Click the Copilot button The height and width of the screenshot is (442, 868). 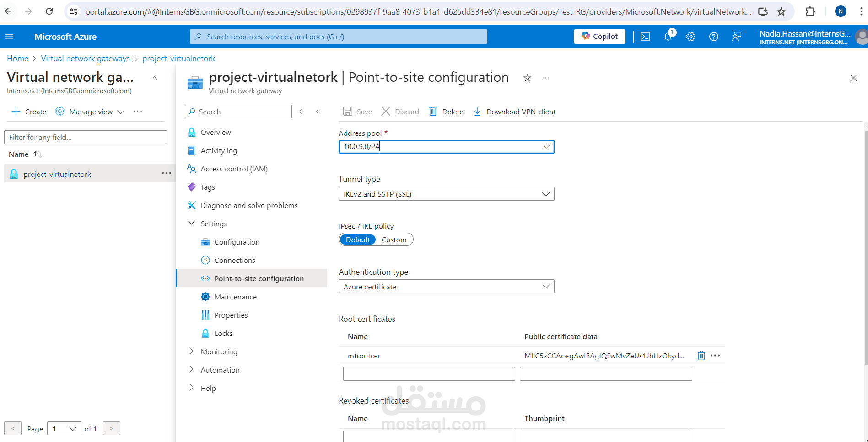(599, 37)
